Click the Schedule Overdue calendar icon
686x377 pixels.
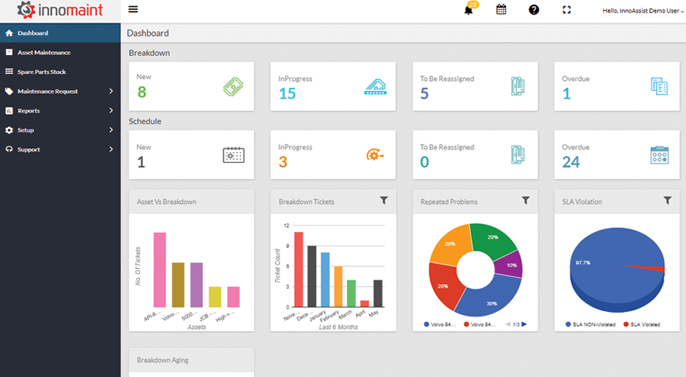(659, 155)
